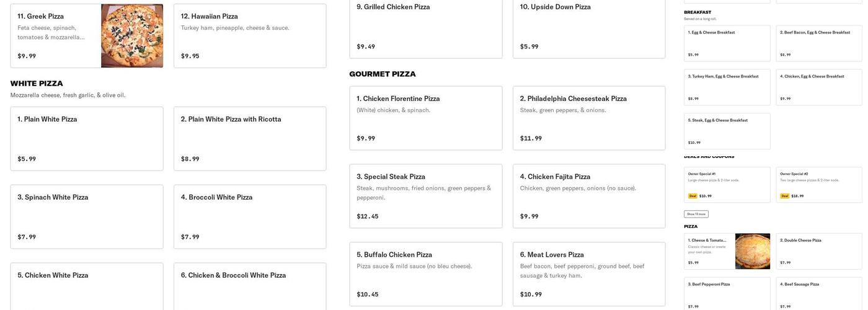Pick the Philadelphia Cheesesteak Pizza
868x310 pixels.
(x=589, y=118)
